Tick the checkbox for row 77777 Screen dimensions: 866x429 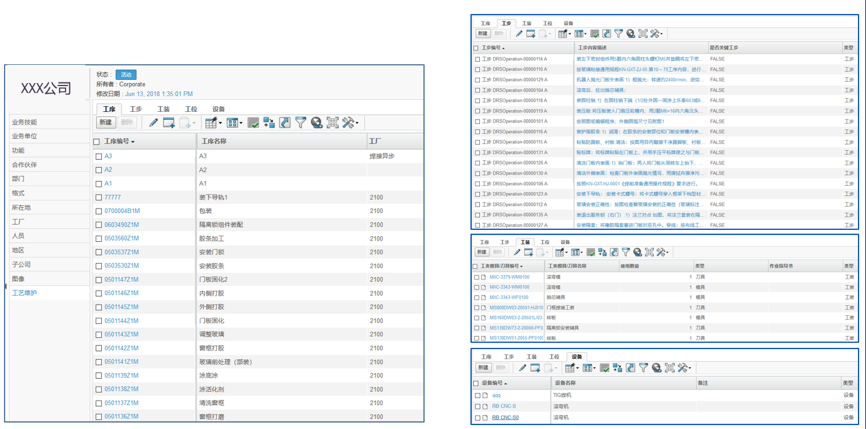coord(98,198)
